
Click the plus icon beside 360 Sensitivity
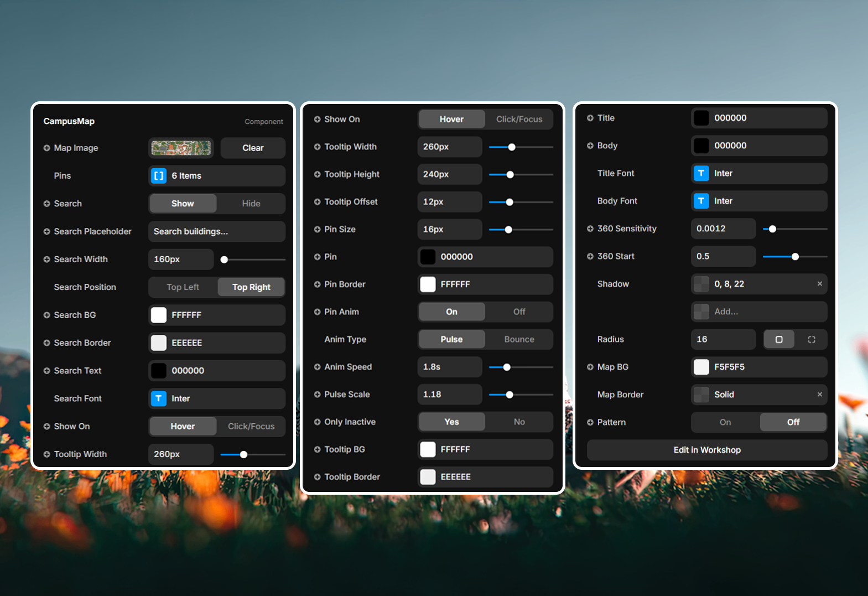[x=590, y=229]
